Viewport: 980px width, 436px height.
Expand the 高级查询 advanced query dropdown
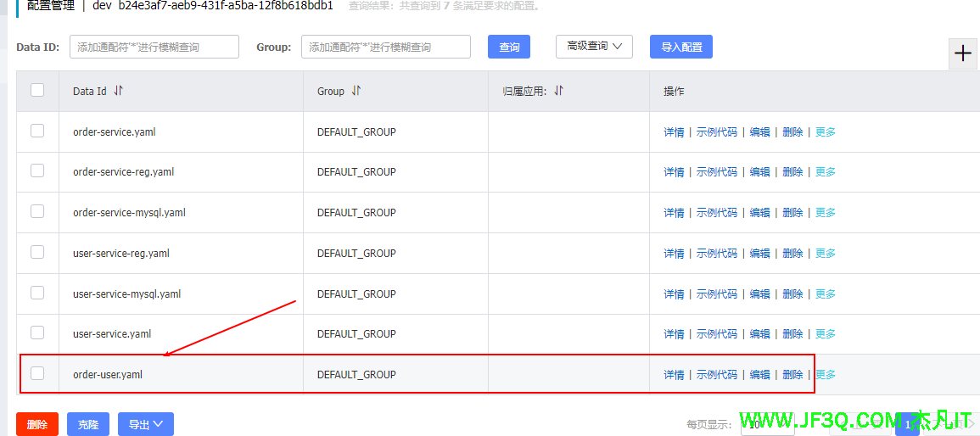594,47
